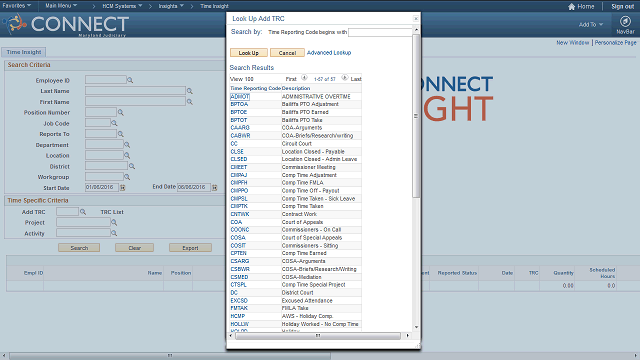Select the CAARG time reporting code
Screen dimensions: 640x360
click(x=240, y=128)
